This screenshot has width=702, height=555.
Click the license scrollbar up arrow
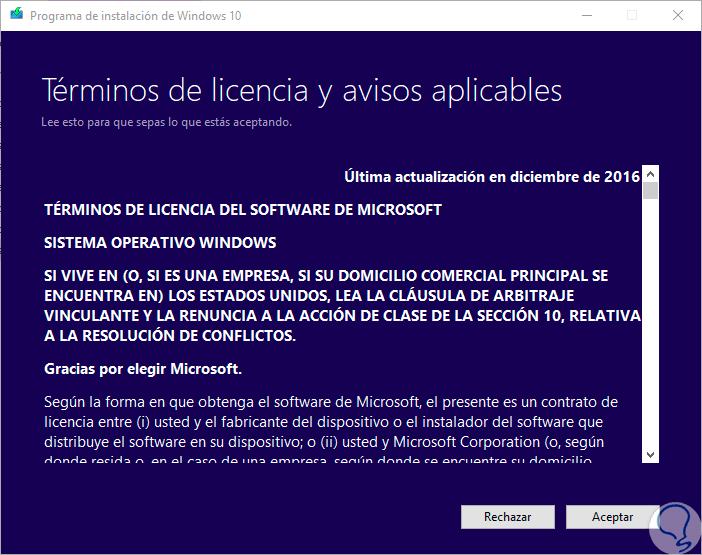651,174
